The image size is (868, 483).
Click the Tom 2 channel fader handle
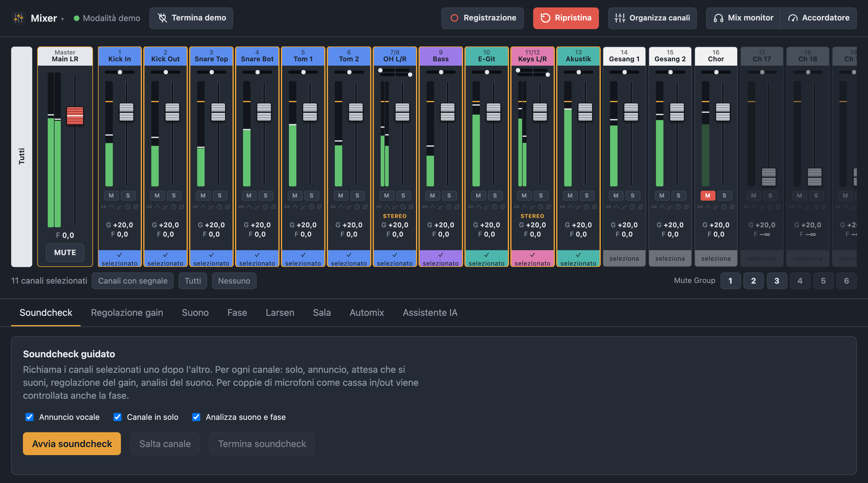pos(356,112)
